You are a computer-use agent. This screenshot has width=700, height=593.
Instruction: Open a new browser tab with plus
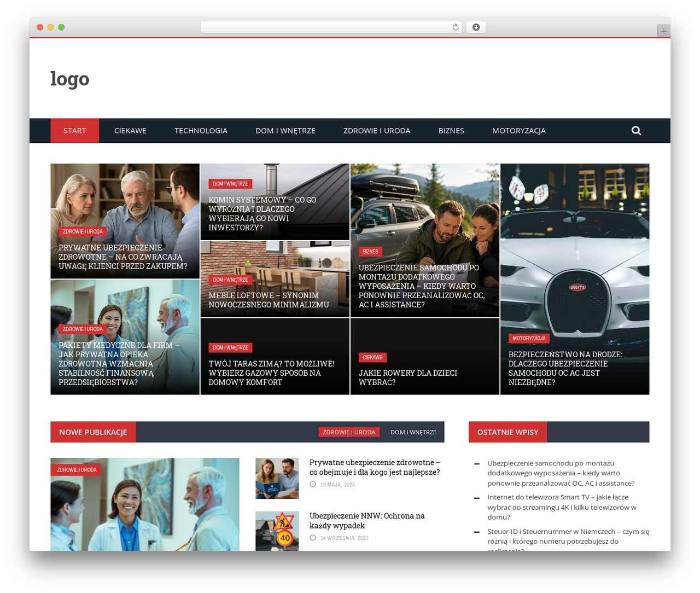point(663,31)
